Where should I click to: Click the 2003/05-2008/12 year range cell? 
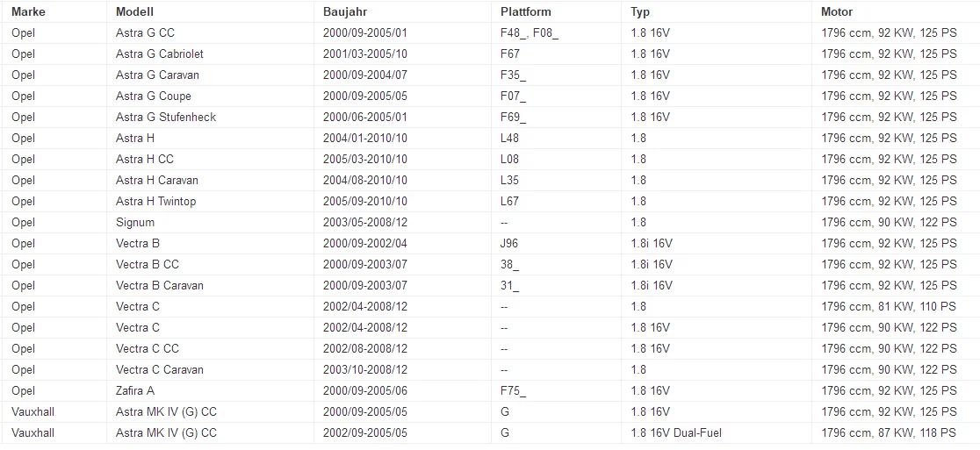coord(365,222)
